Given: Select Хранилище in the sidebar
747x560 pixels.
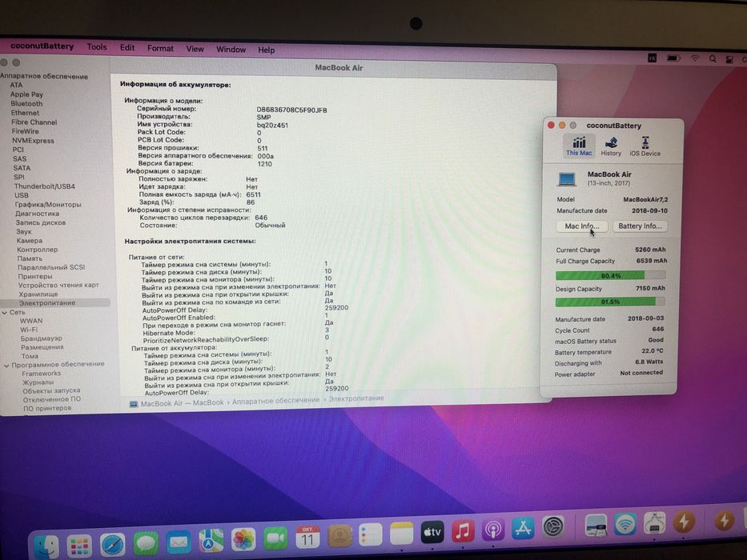Looking at the screenshot, I should [38, 294].
